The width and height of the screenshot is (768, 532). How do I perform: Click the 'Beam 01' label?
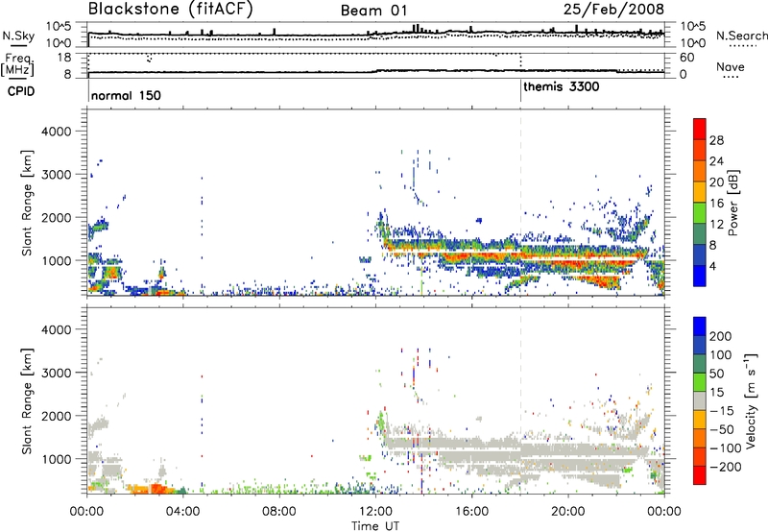pos(373,11)
